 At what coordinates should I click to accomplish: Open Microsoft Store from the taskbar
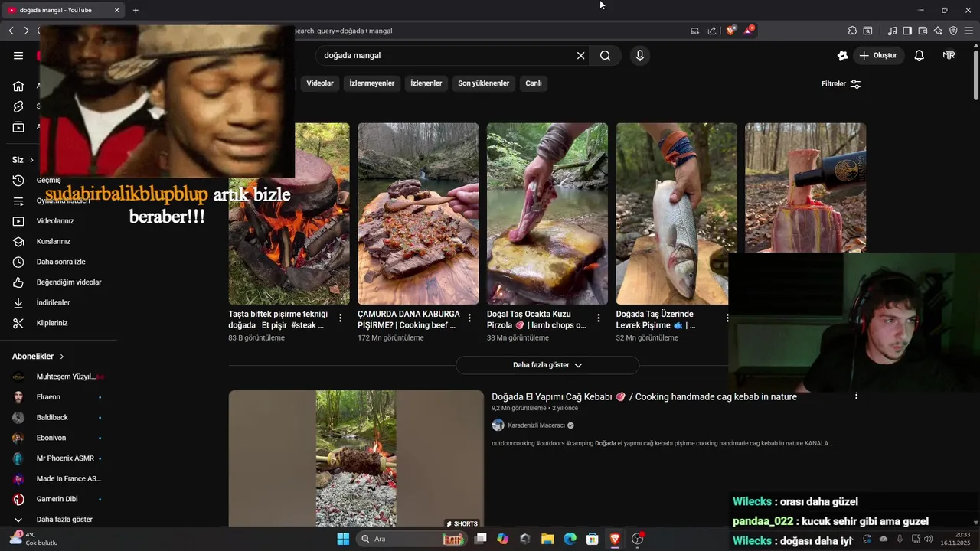[592, 539]
